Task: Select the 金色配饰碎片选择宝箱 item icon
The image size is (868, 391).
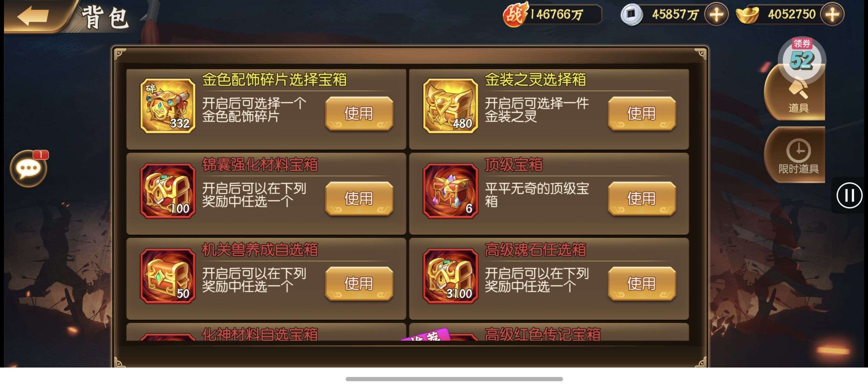Action: click(x=168, y=106)
